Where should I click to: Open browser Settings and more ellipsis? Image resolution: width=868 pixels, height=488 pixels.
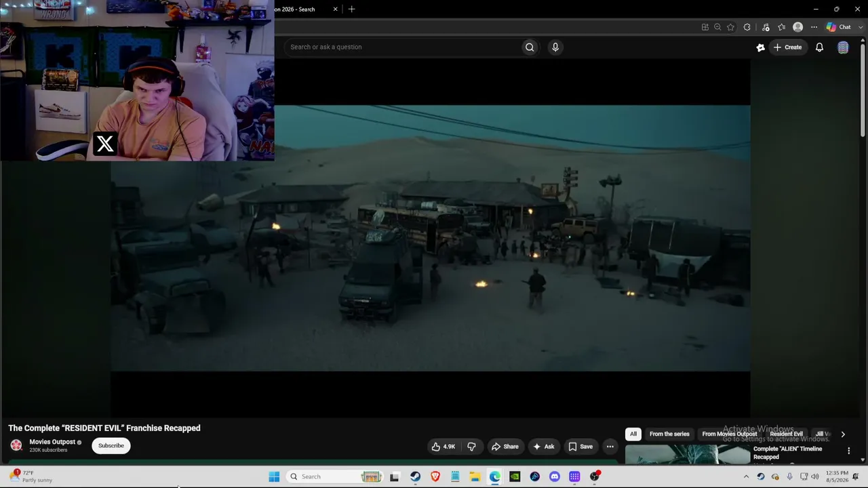[814, 27]
